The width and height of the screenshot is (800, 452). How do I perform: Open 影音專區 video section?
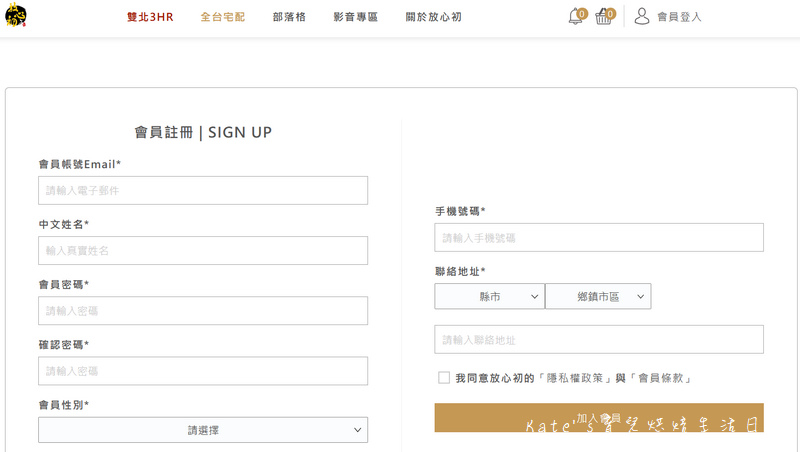click(356, 18)
